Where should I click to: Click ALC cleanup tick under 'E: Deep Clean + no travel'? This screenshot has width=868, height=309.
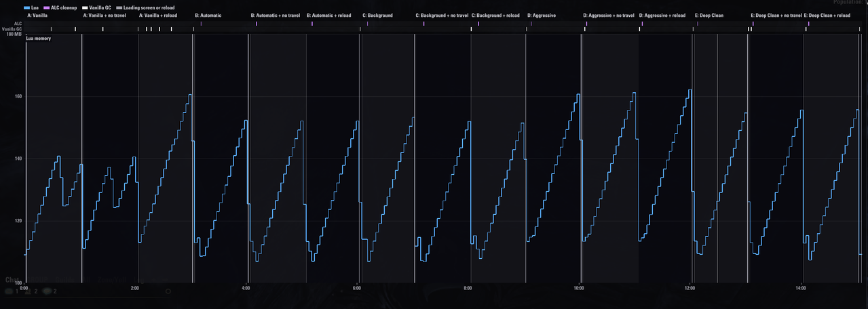753,24
